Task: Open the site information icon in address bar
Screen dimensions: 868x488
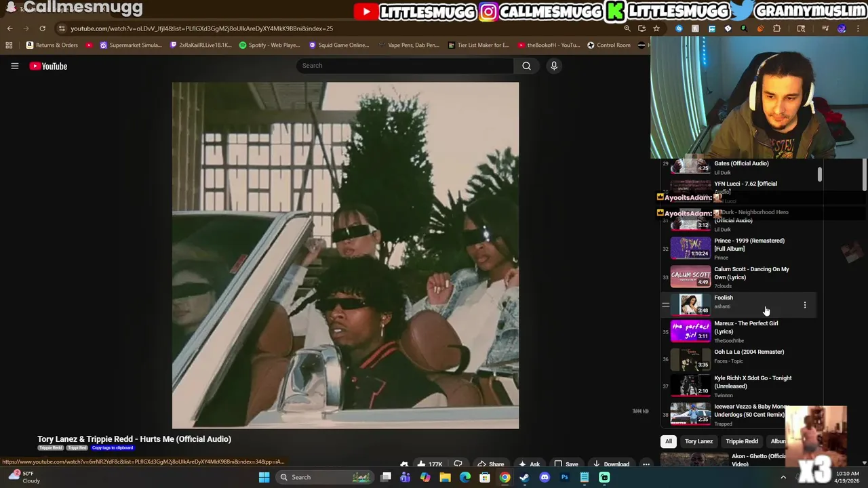Action: tap(62, 28)
